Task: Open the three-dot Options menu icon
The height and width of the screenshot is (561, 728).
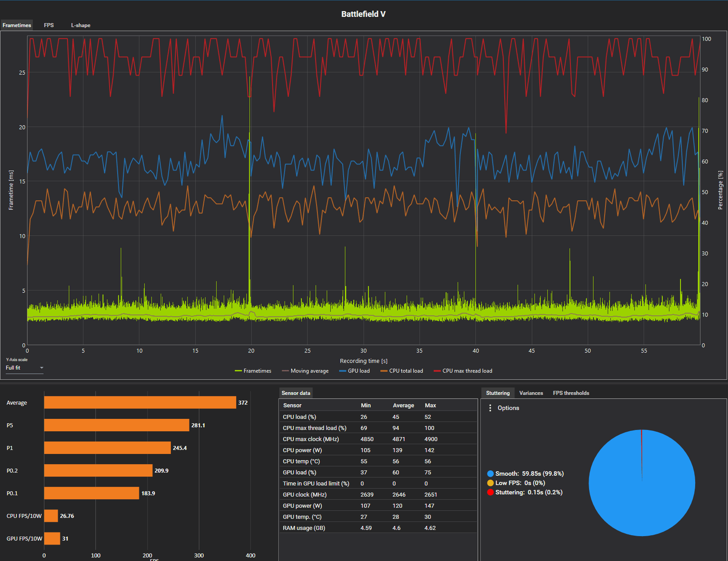Action: [x=490, y=408]
